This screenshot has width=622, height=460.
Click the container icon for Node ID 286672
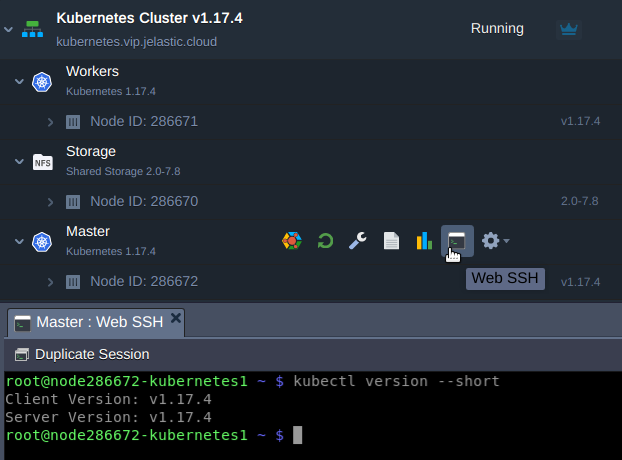[73, 282]
